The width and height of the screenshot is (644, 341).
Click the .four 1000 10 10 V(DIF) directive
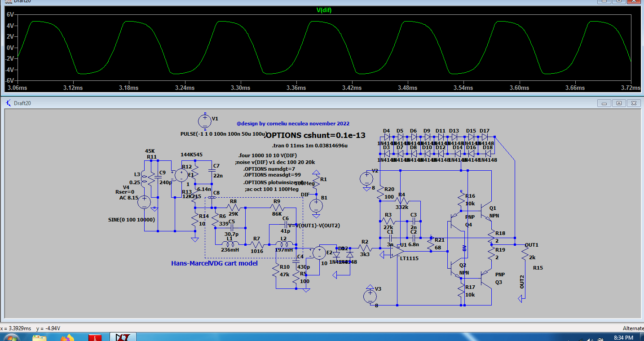(x=268, y=155)
